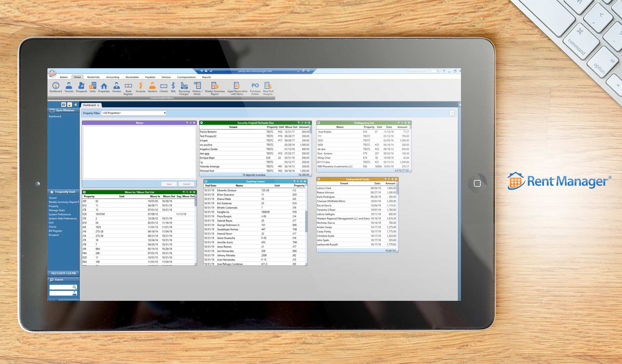Toggle the sidebar lock icon
622x364 pixels.
coord(70,105)
